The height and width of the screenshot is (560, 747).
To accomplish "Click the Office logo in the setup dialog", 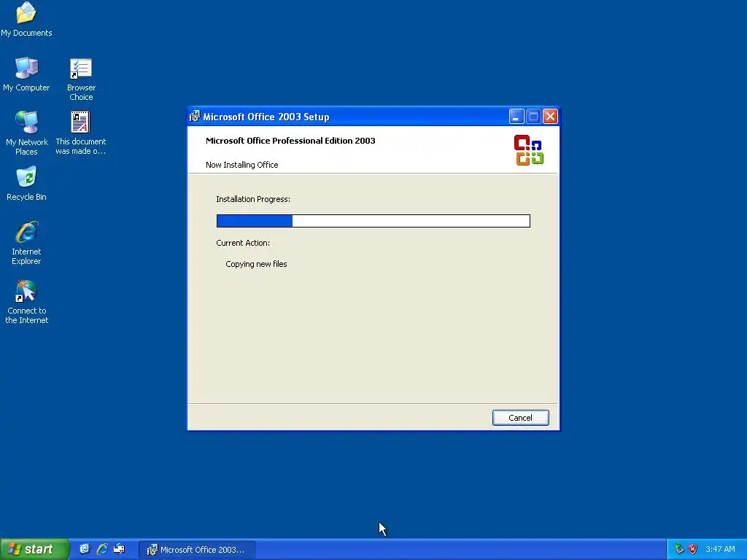I will click(x=529, y=150).
